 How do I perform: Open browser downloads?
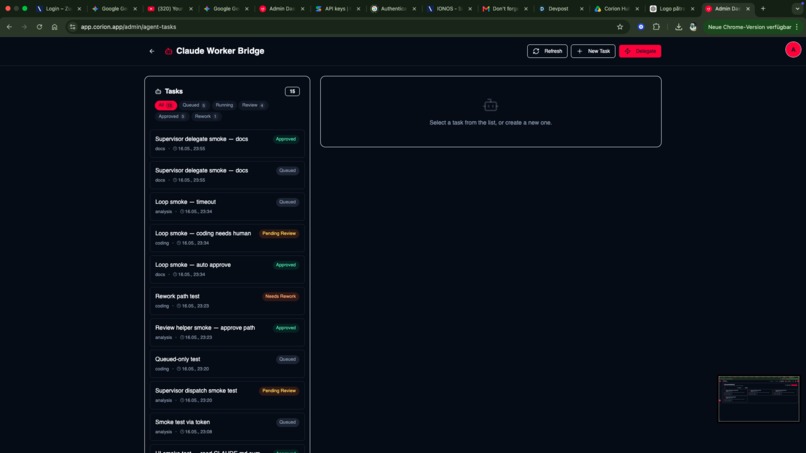click(679, 27)
